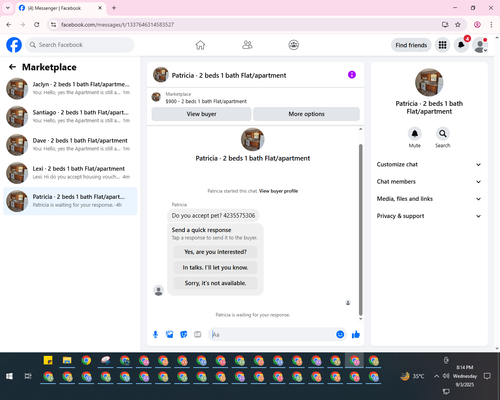Expand Media, files and links section

[429, 199]
